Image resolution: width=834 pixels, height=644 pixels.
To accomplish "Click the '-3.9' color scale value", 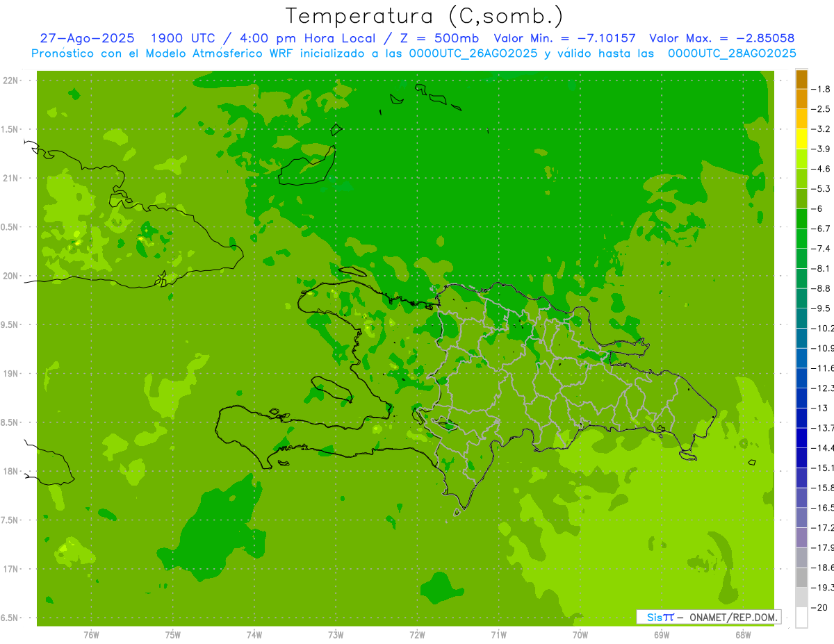I will point(820,149).
